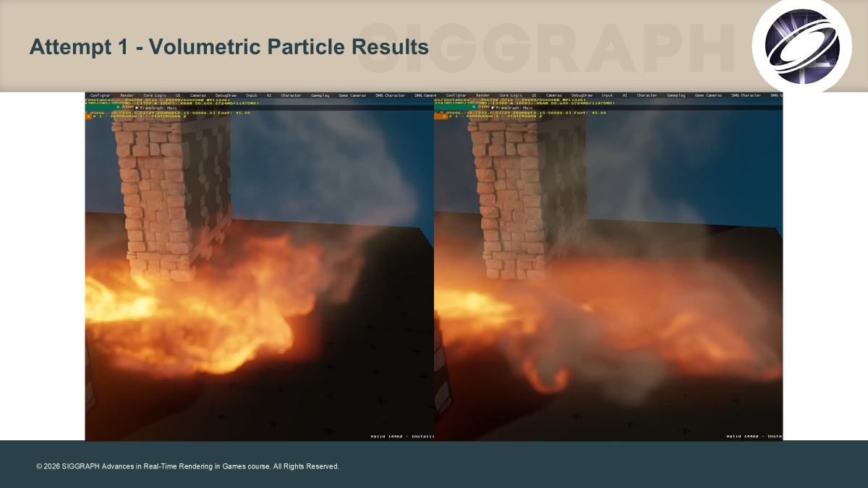Open AI menu in right screenshot
This screenshot has height=488, width=868.
click(x=625, y=95)
